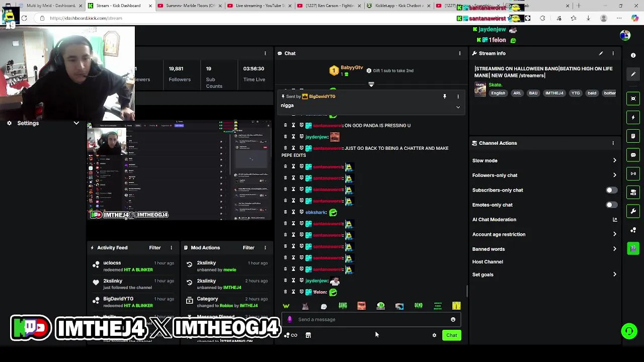Click the highlighted pencil icon in right sidebar
The height and width of the screenshot is (362, 644).
click(633, 74)
